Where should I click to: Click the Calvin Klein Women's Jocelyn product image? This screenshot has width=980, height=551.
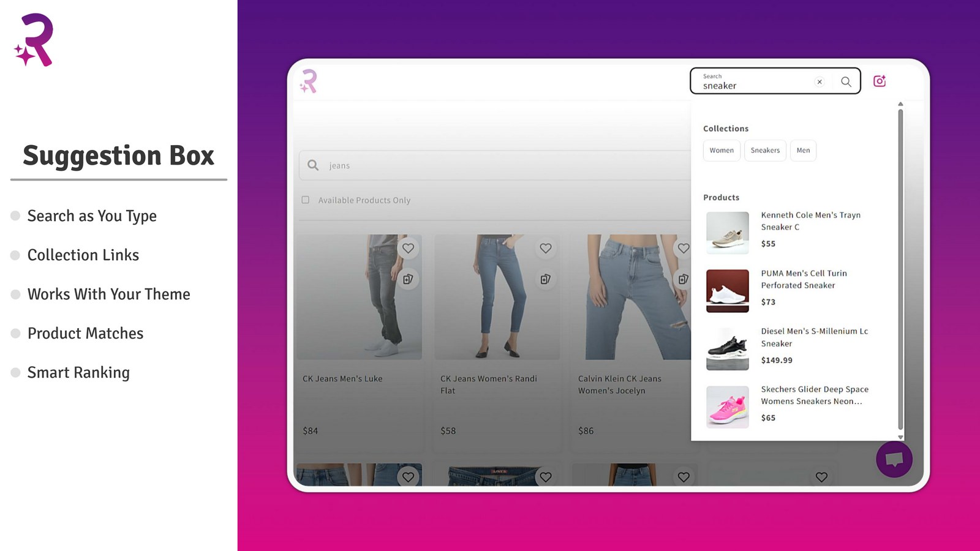632,297
